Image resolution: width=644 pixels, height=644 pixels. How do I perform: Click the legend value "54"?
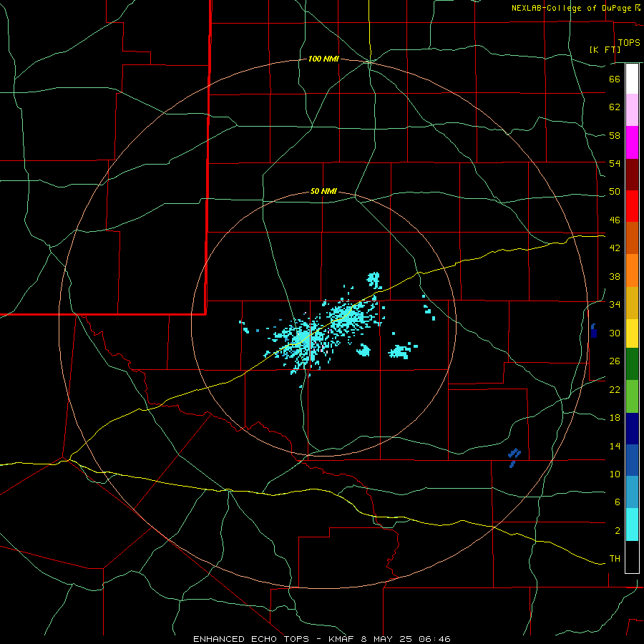[615, 163]
